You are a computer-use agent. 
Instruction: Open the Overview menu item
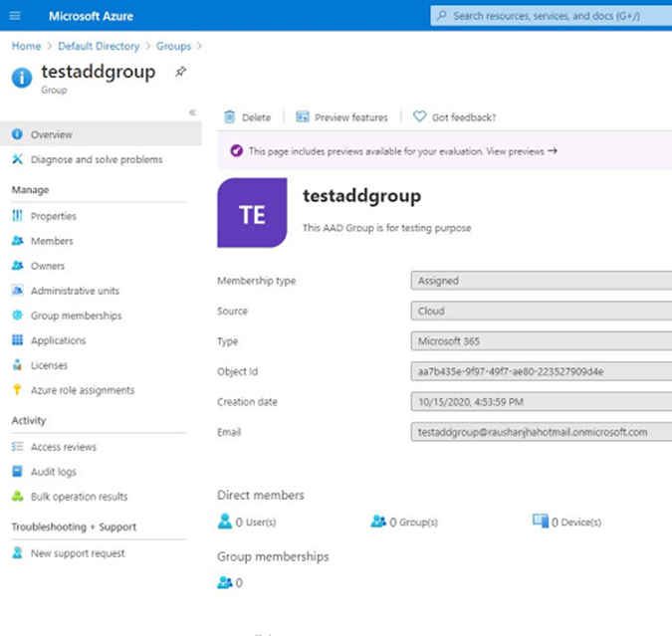101,134
